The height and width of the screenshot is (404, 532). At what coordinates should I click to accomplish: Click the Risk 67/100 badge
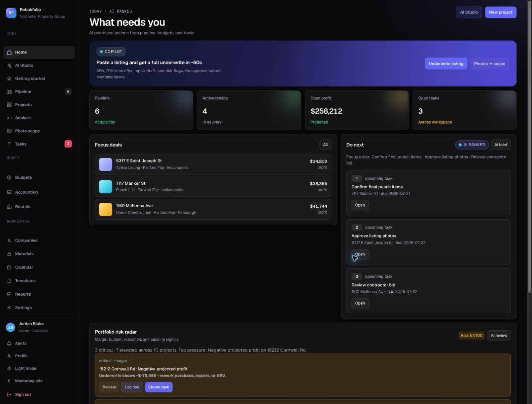click(x=471, y=336)
